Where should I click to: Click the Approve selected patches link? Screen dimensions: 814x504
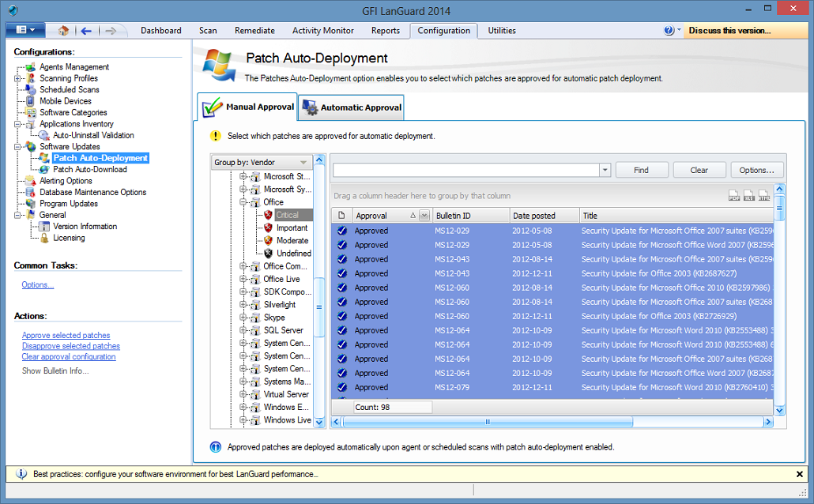click(66, 335)
